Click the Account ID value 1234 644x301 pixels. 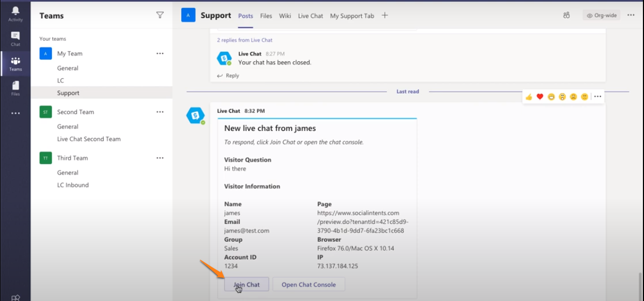[x=231, y=266]
